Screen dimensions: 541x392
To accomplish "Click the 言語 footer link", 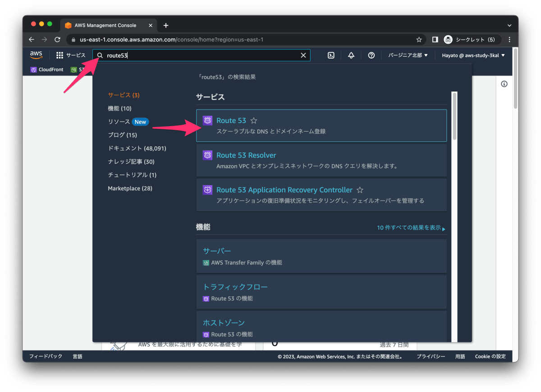I will pyautogui.click(x=78, y=356).
